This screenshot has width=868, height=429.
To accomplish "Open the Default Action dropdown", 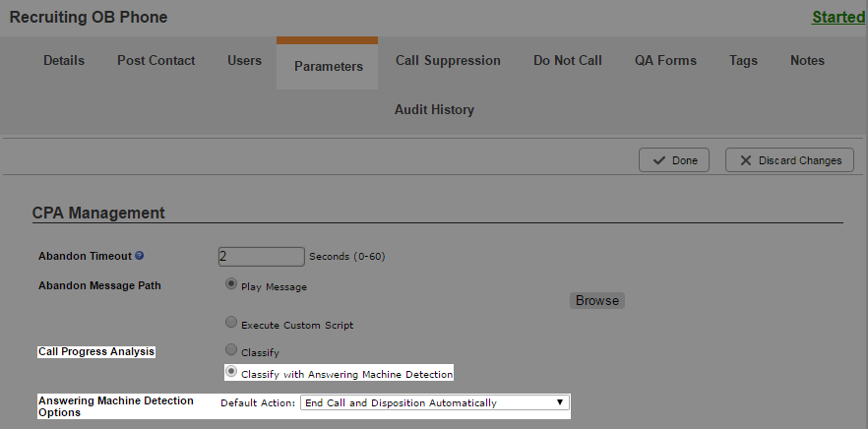I will pyautogui.click(x=435, y=402).
